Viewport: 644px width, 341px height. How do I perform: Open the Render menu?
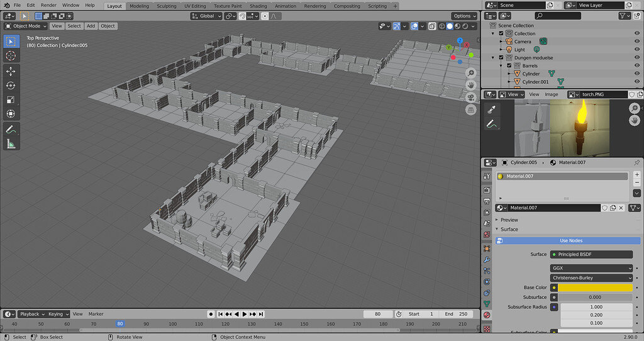(x=48, y=5)
